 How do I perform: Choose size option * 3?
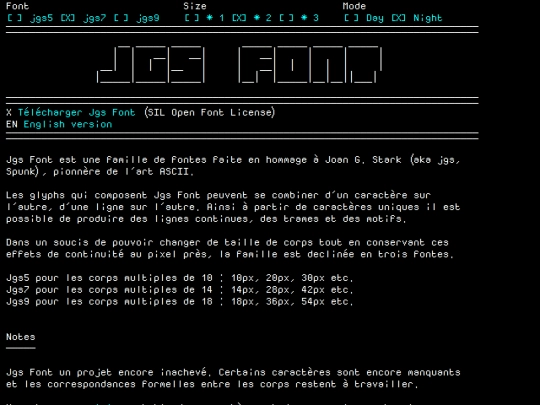[x=299, y=18]
